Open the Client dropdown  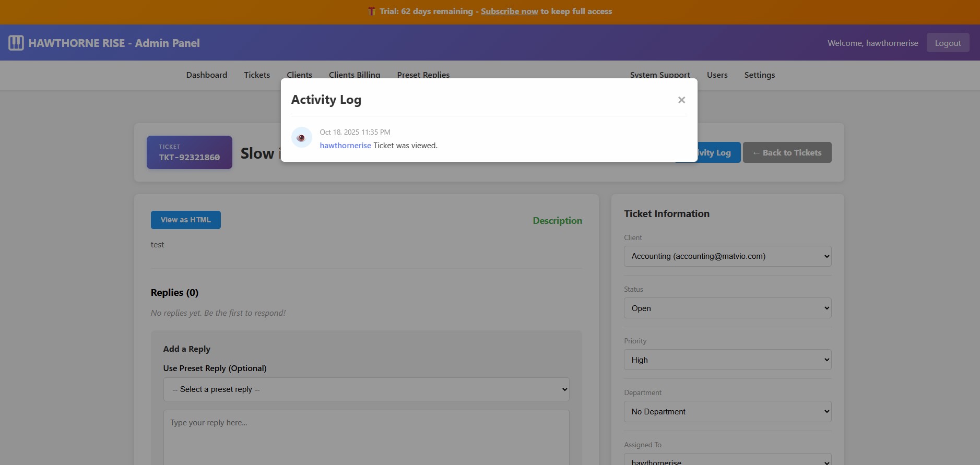pos(727,256)
